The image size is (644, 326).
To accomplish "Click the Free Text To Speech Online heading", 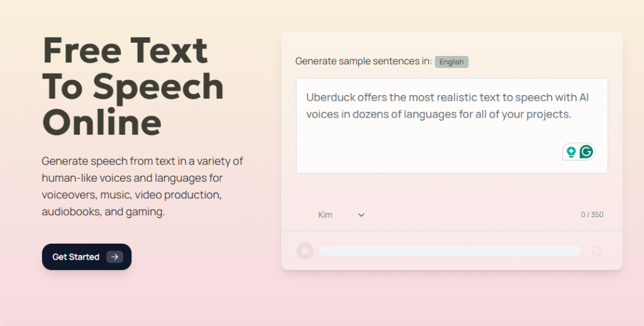I will (133, 86).
